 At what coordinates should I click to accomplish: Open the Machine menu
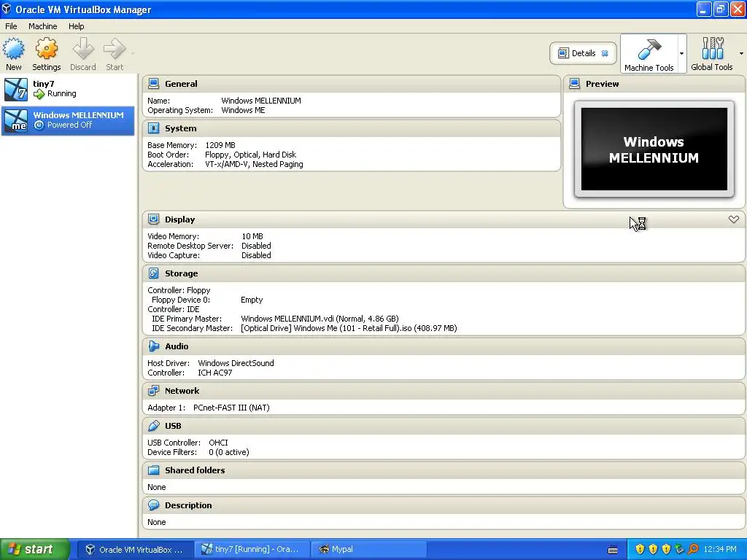43,26
